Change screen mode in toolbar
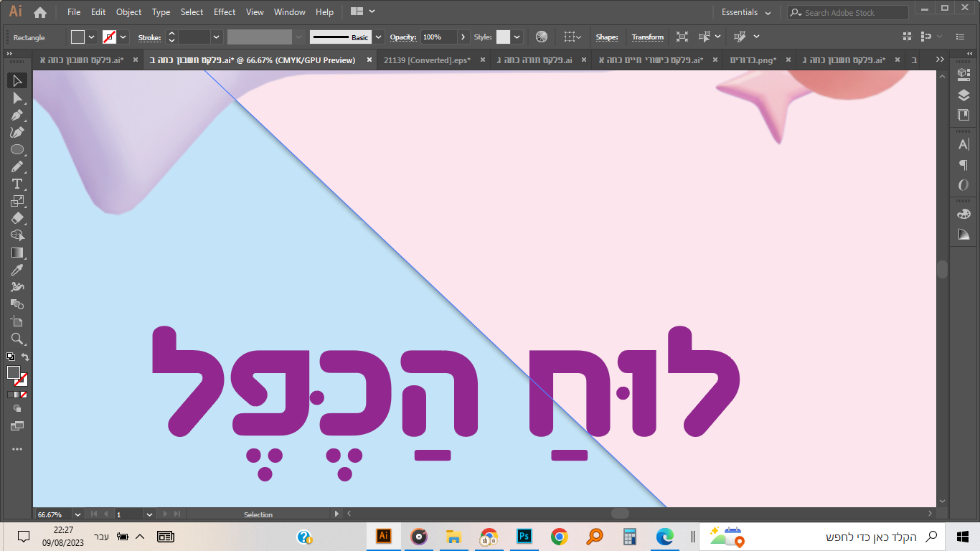 pyautogui.click(x=17, y=426)
